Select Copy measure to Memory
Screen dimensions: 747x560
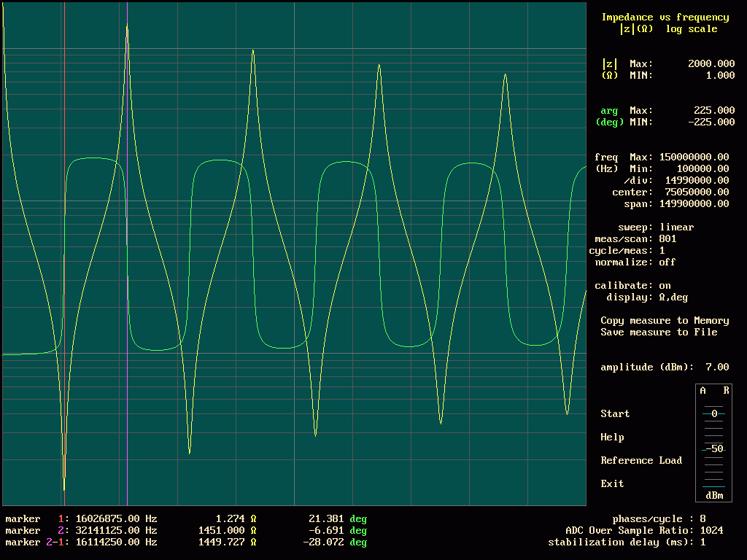(665, 321)
